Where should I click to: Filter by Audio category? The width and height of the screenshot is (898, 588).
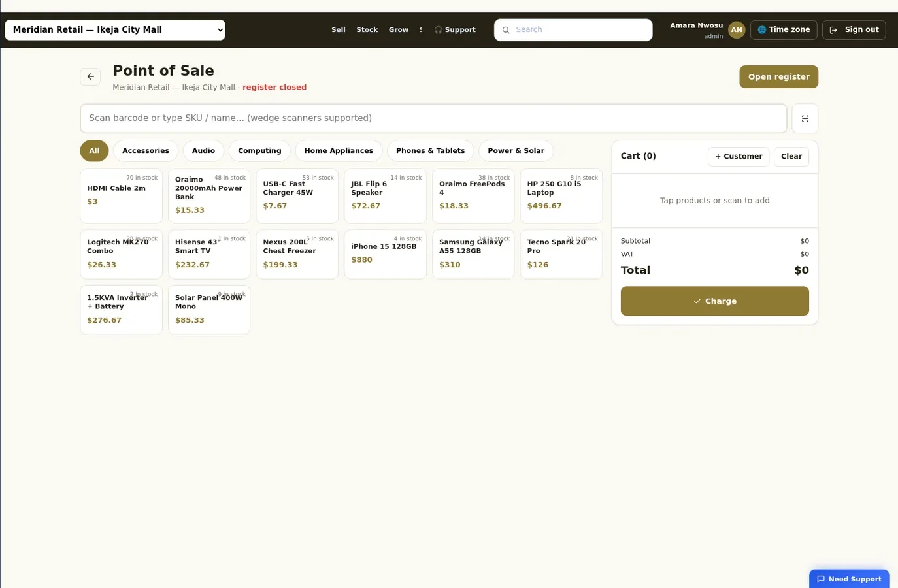point(203,151)
